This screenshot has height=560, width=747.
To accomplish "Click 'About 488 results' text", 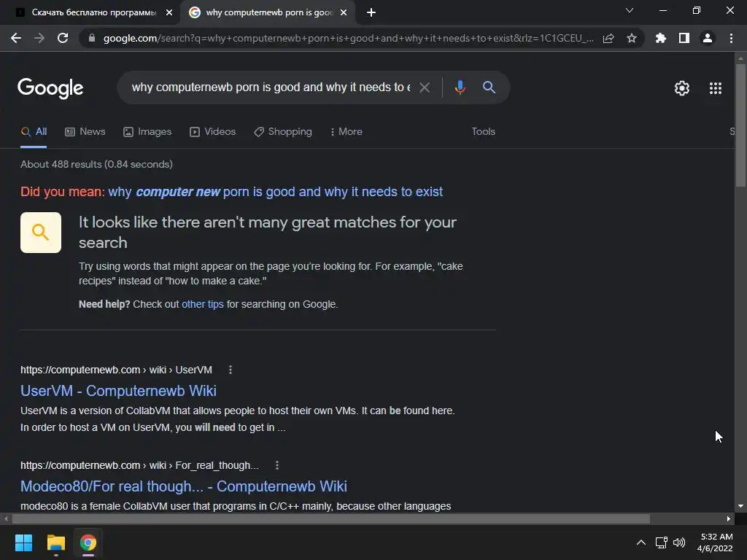I will [x=96, y=164].
